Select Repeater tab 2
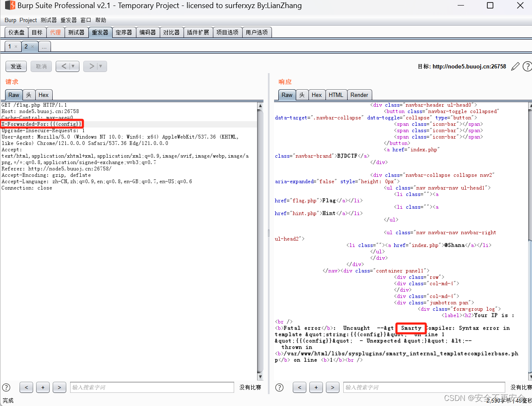The height and width of the screenshot is (406, 532). tap(26, 46)
